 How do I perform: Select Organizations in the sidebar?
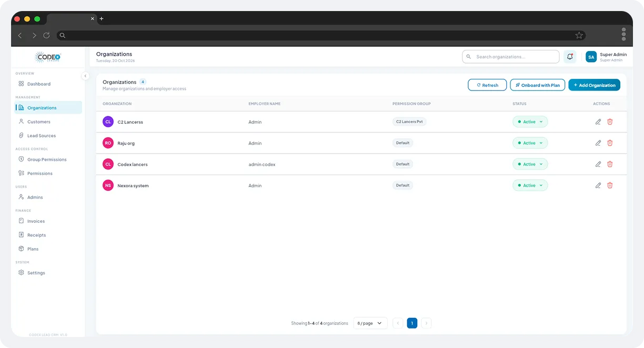click(x=48, y=108)
